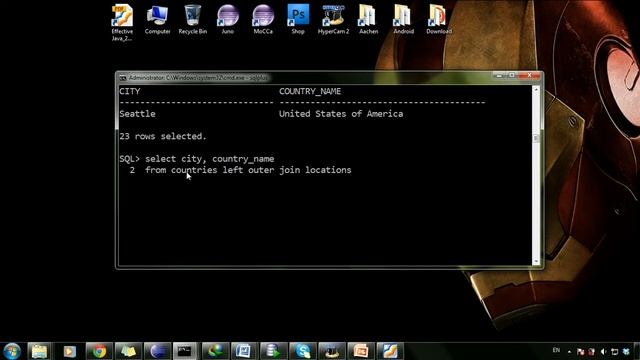Open Windows Media Player from the taskbar

tap(69, 351)
